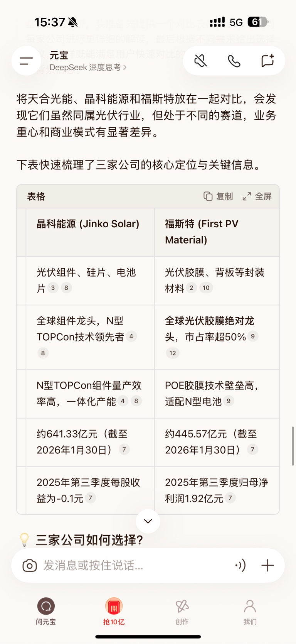The width and height of the screenshot is (296, 644).
Task: Open the DeepSeek 深度思考 model selector
Action: [88, 68]
